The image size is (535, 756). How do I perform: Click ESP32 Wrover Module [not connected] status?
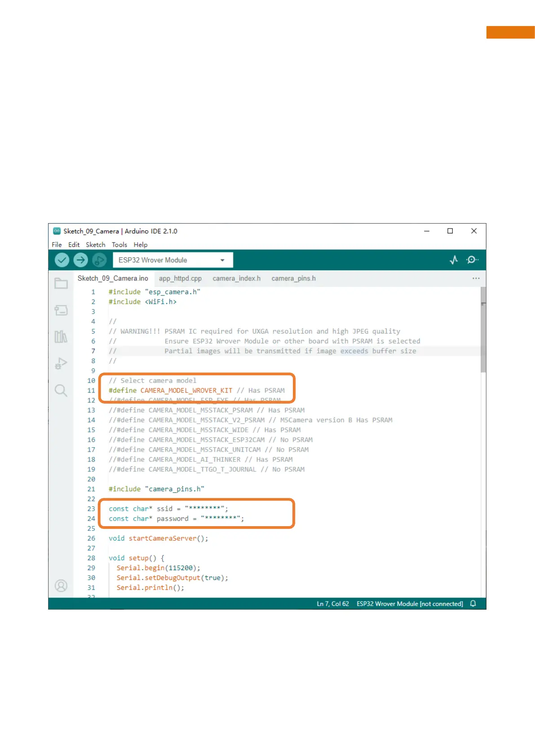[410, 604]
